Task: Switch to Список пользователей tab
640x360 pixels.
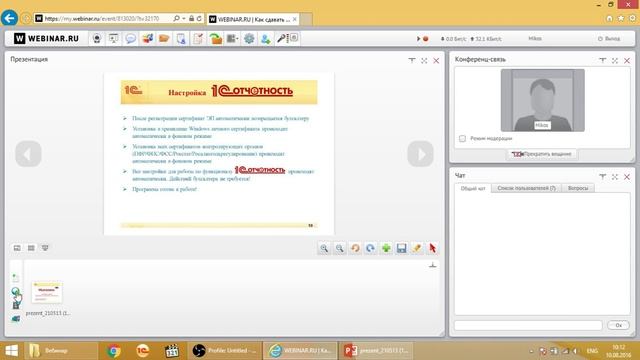Action: (x=526, y=188)
